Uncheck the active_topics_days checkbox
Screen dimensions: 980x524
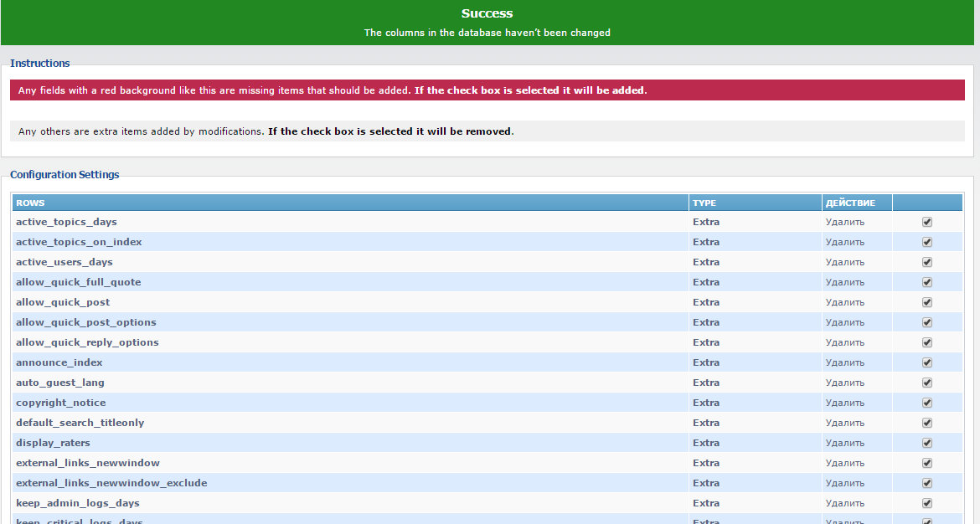coord(927,222)
